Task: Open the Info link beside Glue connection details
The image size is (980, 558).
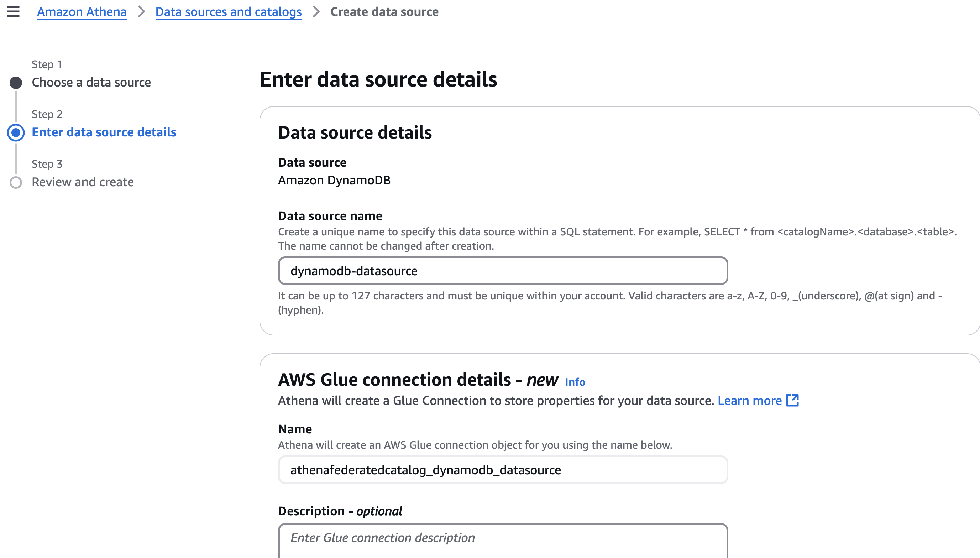Action: click(575, 382)
